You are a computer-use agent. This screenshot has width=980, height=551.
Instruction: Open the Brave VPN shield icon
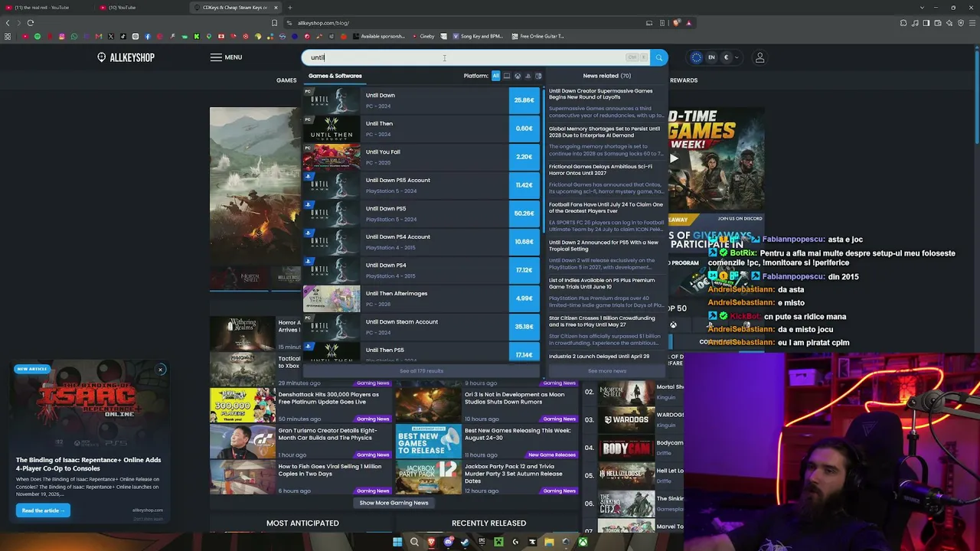tap(960, 23)
